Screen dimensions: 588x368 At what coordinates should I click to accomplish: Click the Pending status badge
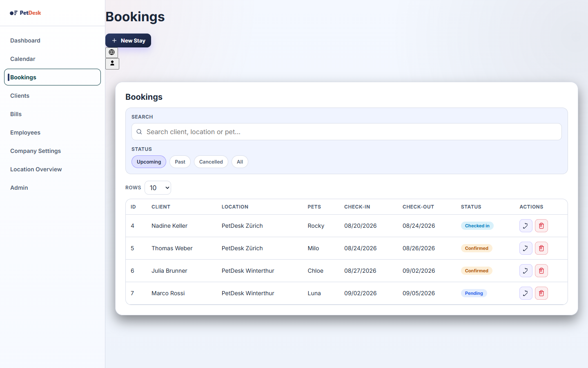(x=474, y=293)
